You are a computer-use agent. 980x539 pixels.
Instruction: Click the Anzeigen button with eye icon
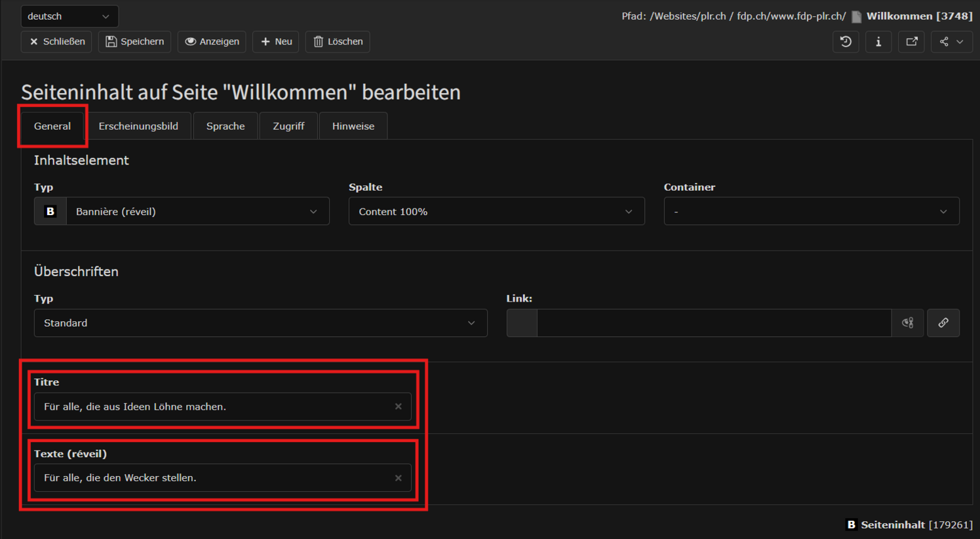tap(212, 41)
